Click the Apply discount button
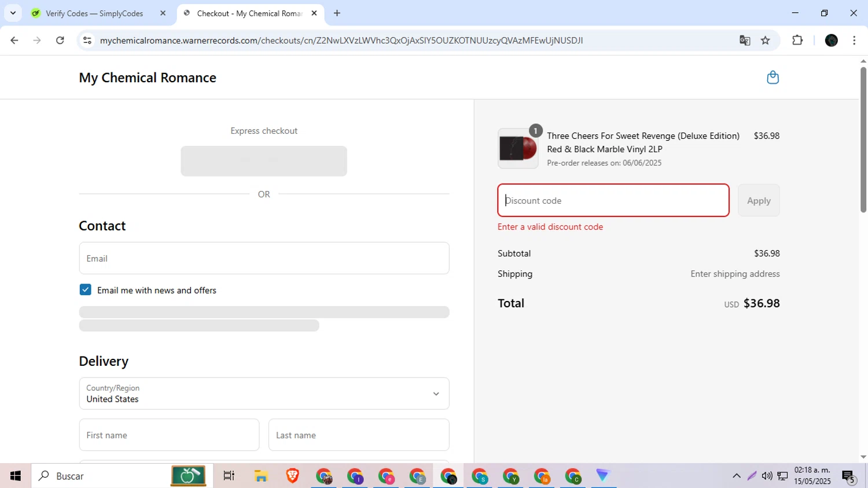Image resolution: width=868 pixels, height=488 pixels. click(759, 200)
